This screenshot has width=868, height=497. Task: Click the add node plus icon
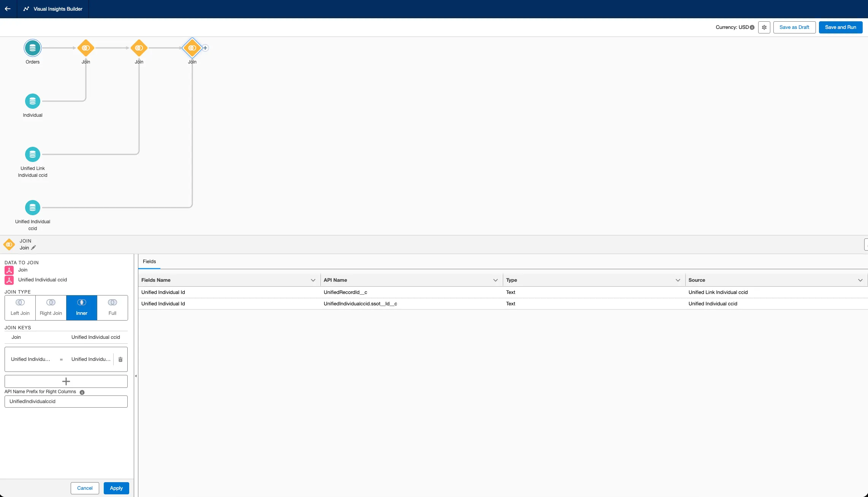(205, 48)
